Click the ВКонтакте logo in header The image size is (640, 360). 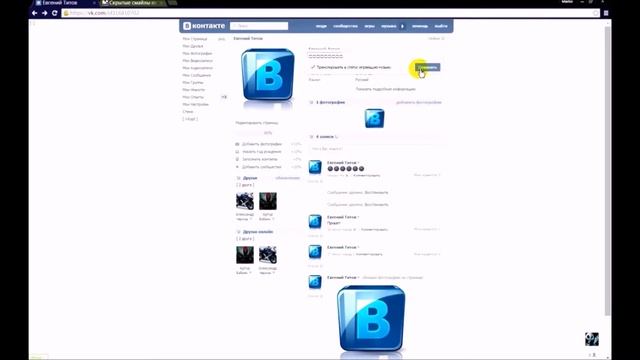tap(204, 26)
